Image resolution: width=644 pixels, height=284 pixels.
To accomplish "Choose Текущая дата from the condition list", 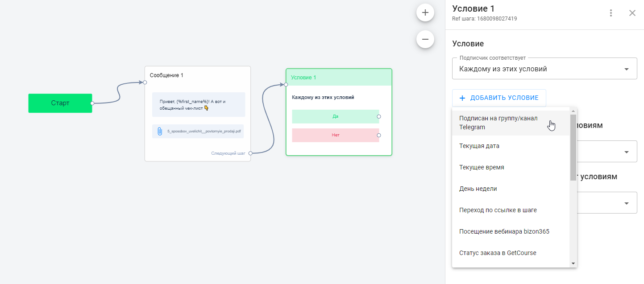I will coord(479,146).
